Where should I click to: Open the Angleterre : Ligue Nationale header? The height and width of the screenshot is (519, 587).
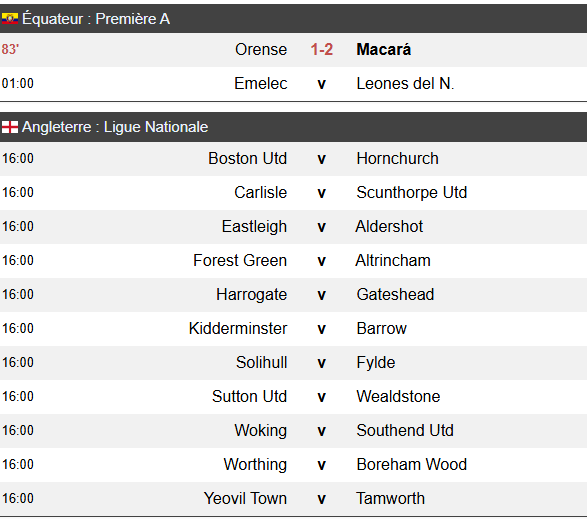tap(294, 127)
